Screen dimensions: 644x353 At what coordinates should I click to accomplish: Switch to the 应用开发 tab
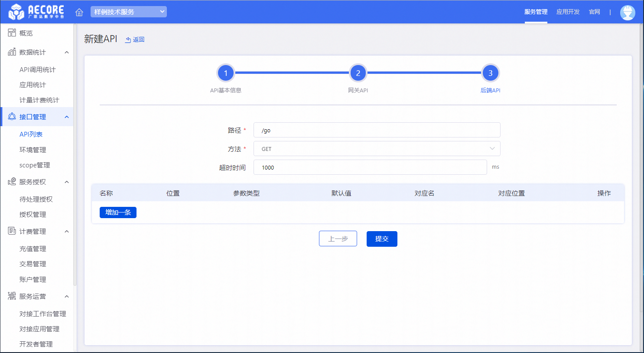[x=568, y=12]
